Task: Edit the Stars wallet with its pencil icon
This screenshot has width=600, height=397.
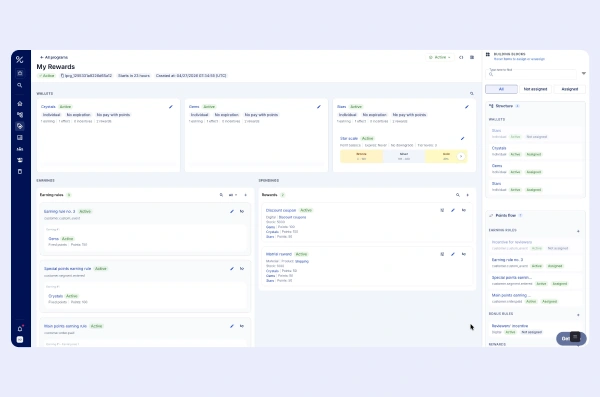Action: [467, 107]
